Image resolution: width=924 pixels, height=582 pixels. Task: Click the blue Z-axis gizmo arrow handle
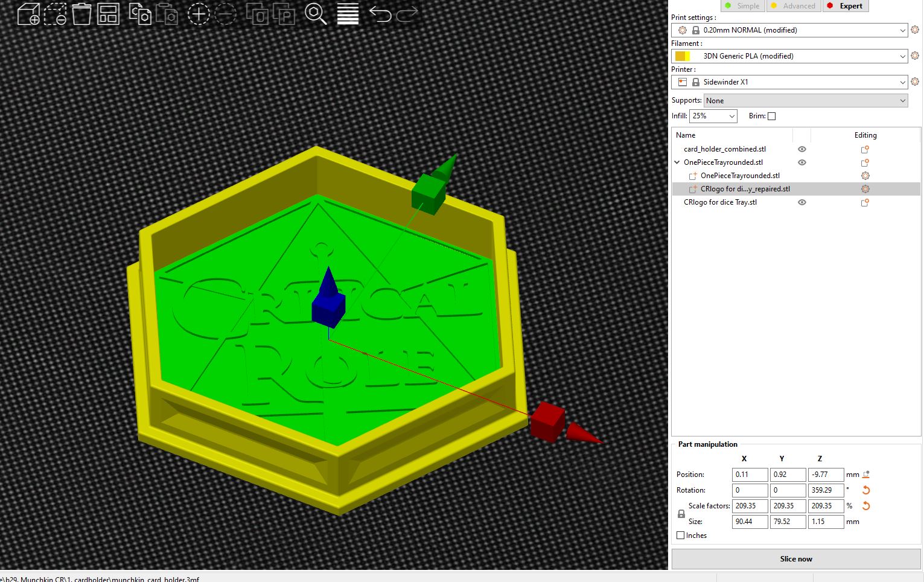(328, 281)
